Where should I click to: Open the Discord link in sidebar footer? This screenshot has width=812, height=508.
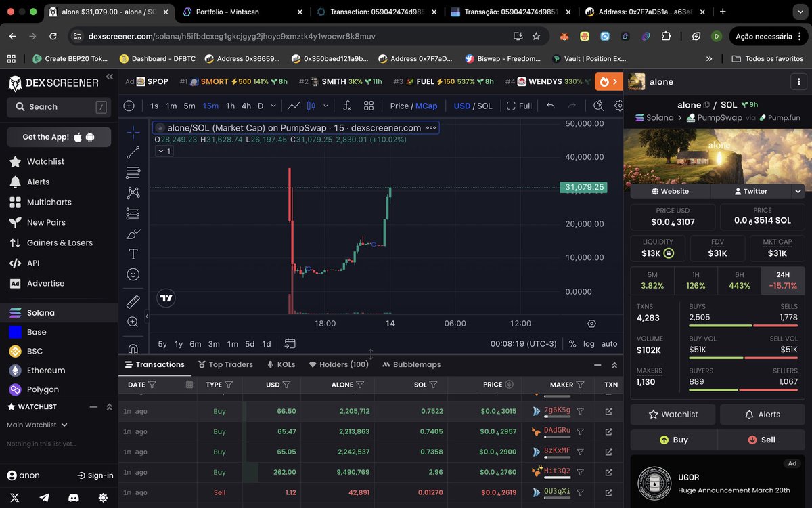click(x=74, y=497)
